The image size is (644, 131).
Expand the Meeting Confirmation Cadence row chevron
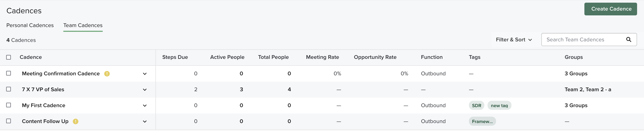point(145,74)
